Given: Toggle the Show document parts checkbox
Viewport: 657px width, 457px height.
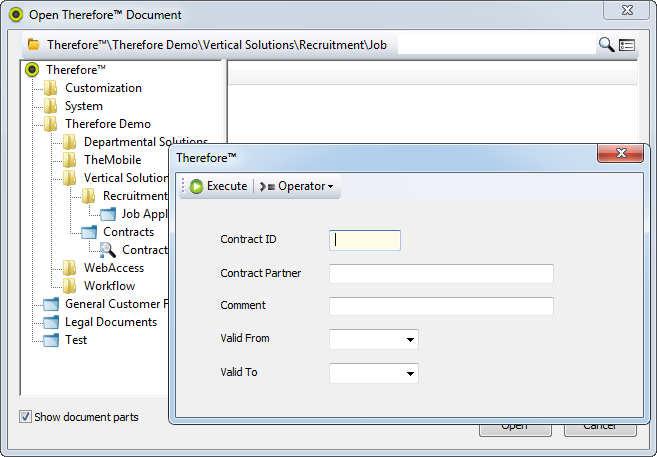Looking at the screenshot, I should [25, 417].
